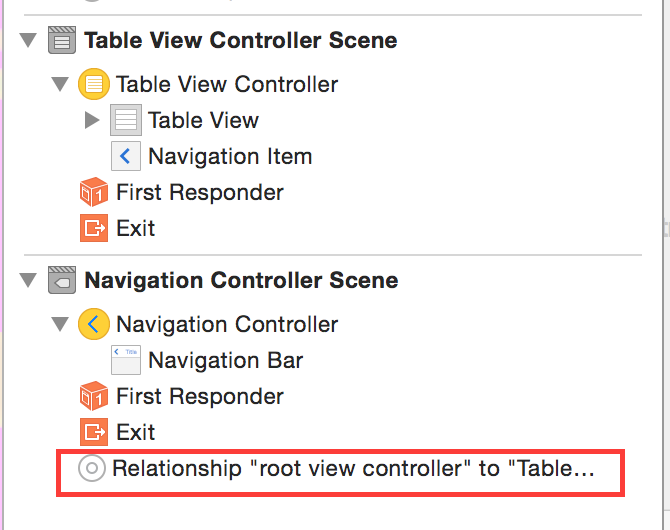This screenshot has width=670, height=530.
Task: Click the Navigation Bar thumbnail icon
Action: (x=126, y=360)
